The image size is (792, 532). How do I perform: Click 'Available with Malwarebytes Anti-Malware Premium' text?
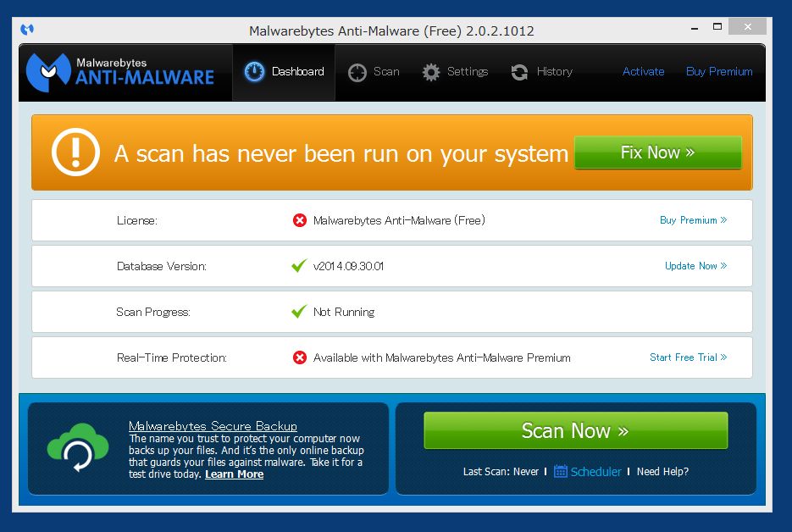click(442, 357)
